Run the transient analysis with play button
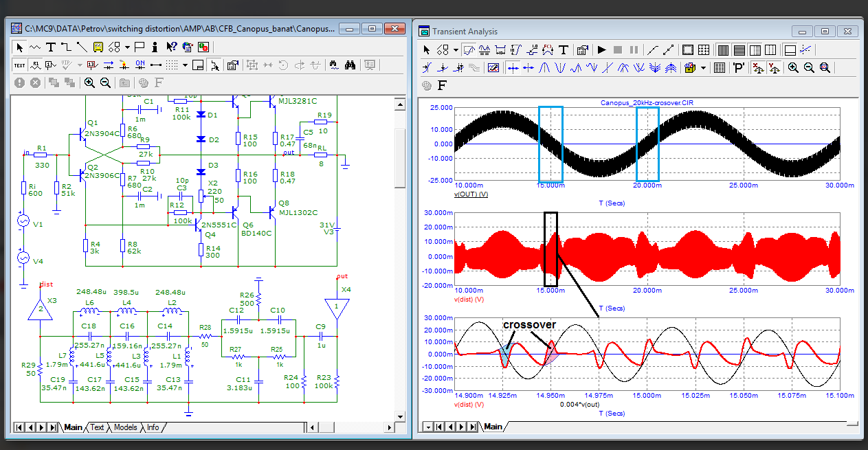 pos(601,50)
